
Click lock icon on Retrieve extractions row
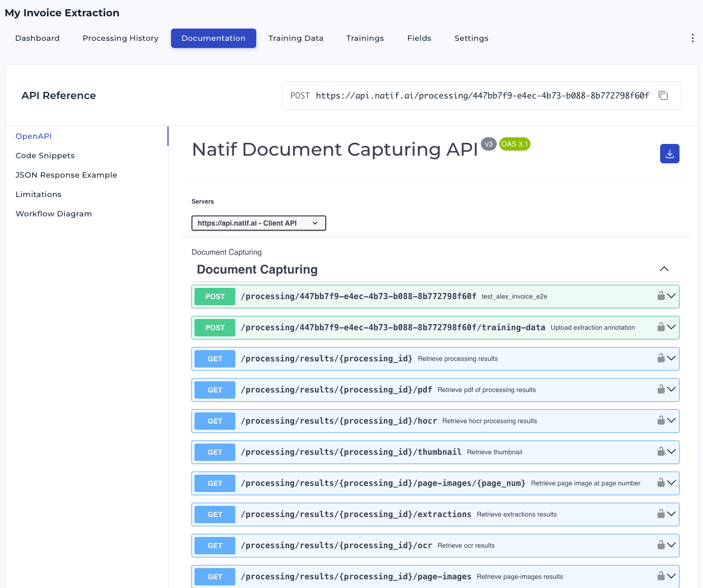pyautogui.click(x=661, y=513)
